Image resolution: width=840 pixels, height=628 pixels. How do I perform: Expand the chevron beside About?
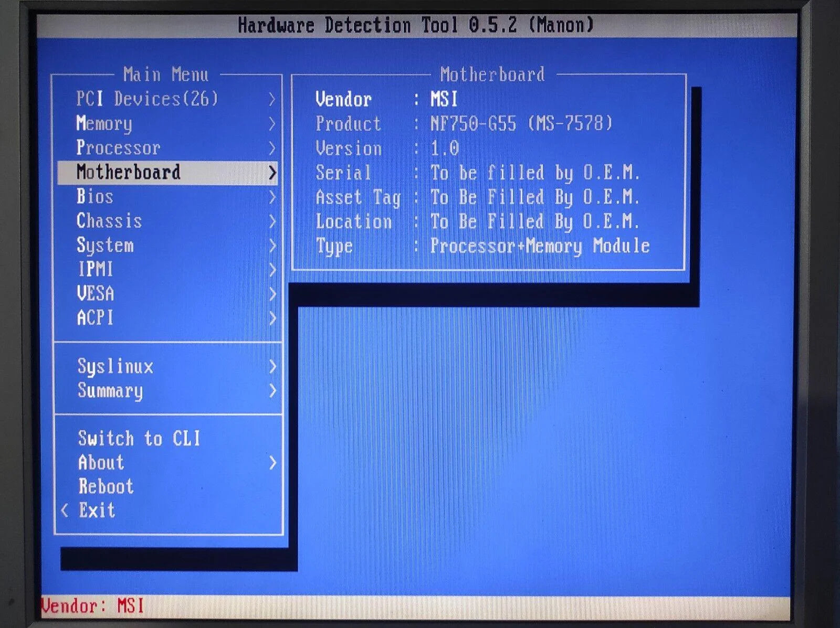[272, 463]
